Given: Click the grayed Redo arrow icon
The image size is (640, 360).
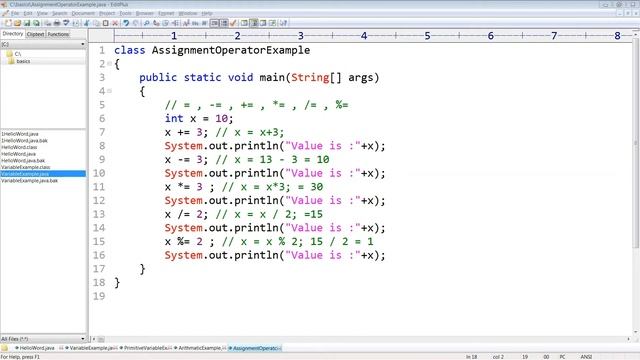Looking at the screenshot, I should point(136,23).
